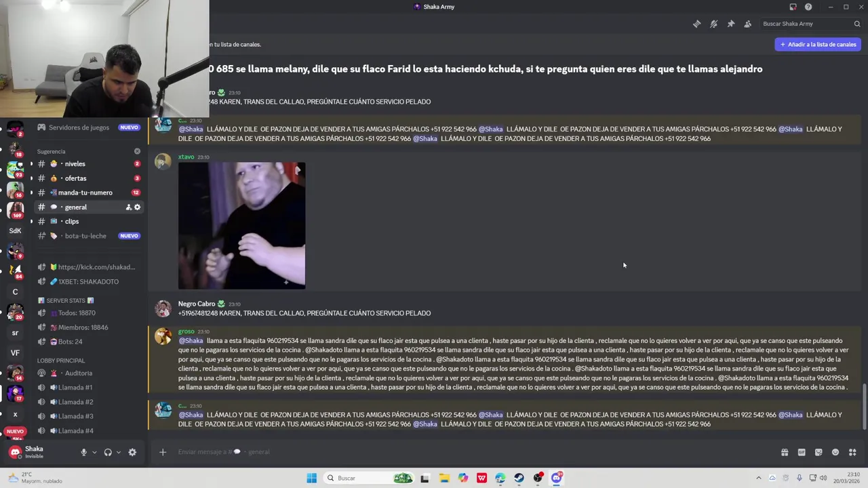Open the bota-tu-leche channel
This screenshot has height=488, width=868.
pos(88,236)
